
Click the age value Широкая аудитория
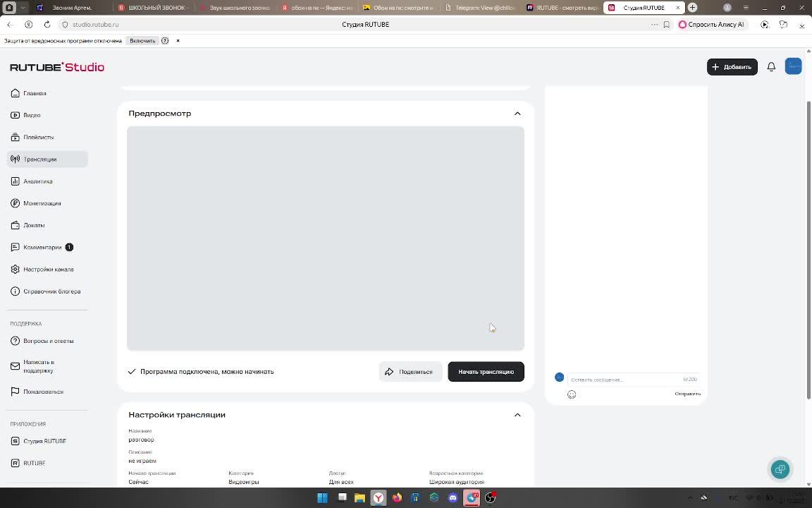pyautogui.click(x=456, y=482)
